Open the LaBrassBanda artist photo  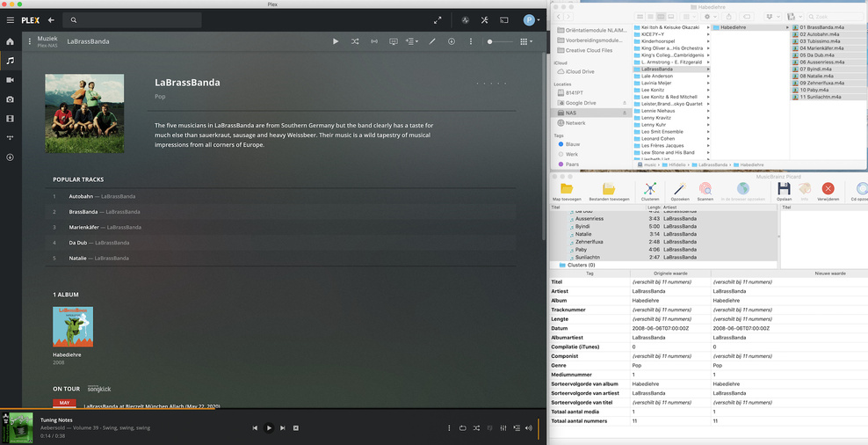point(84,113)
